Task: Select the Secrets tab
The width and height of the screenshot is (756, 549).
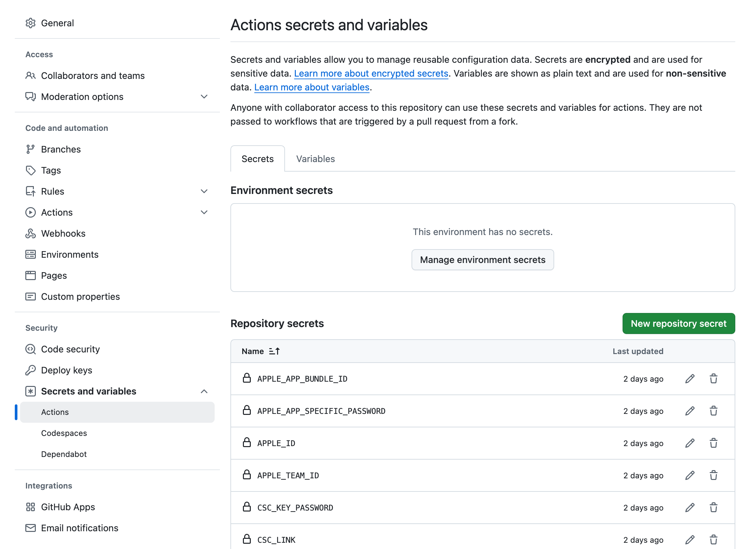Action: [257, 158]
